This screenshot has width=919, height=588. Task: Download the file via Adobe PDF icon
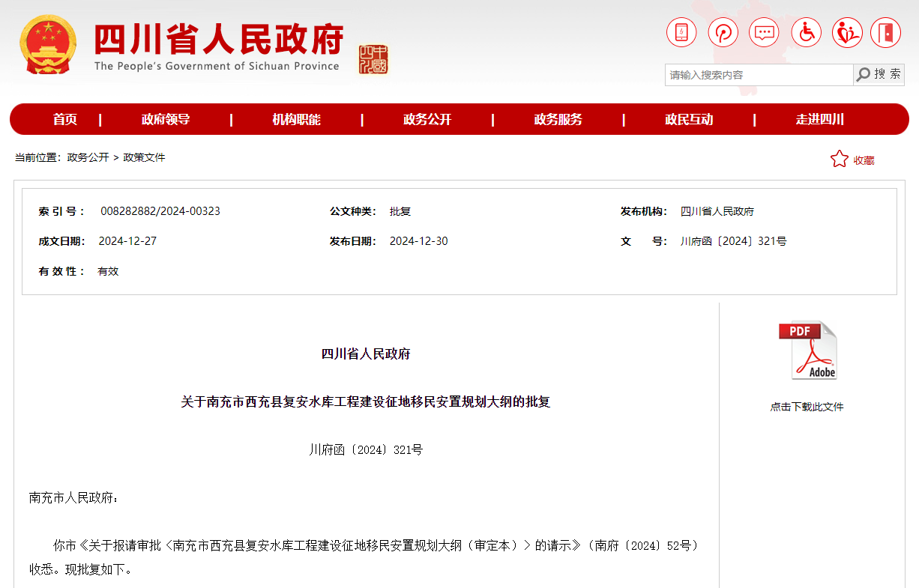pyautogui.click(x=807, y=350)
